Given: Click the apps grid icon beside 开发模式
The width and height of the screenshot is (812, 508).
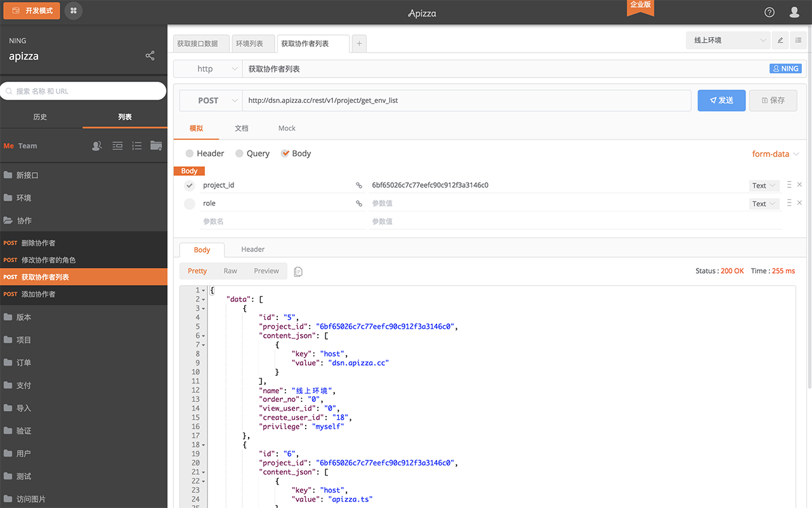Looking at the screenshot, I should 73,11.
